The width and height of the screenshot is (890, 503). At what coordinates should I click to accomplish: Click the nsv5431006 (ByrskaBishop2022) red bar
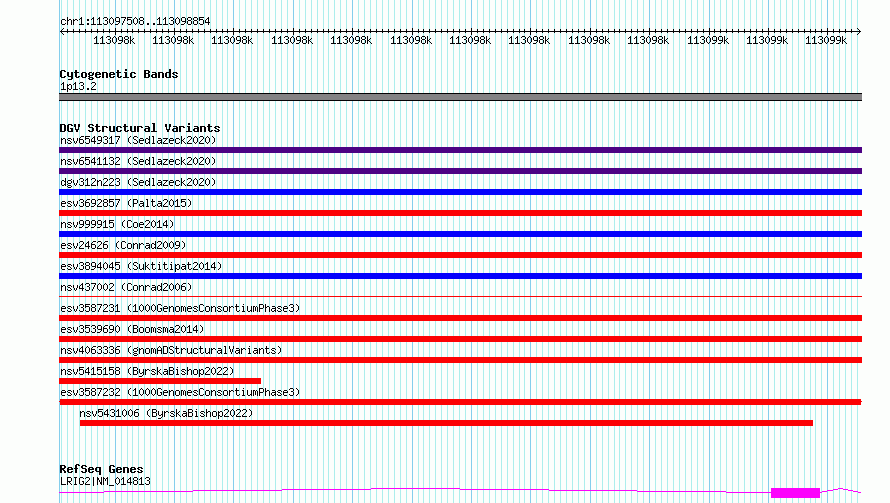pyautogui.click(x=446, y=423)
